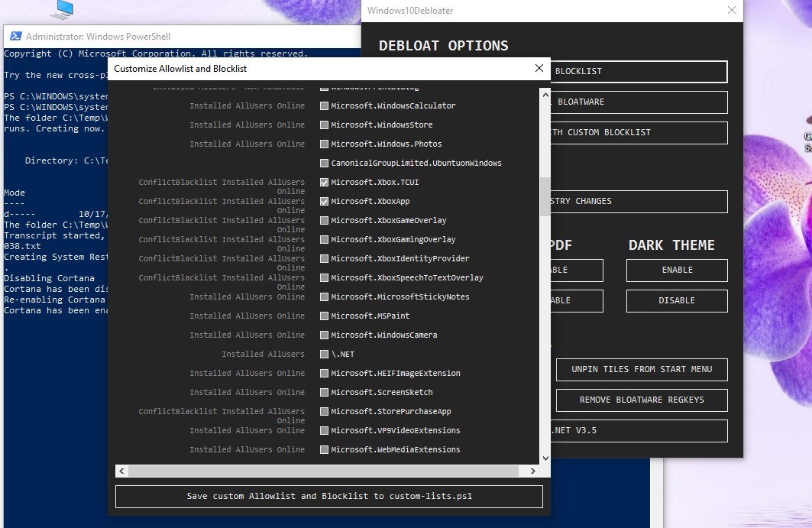Click the partially hidden PDF enable button
The width and height of the screenshot is (812, 528).
point(577,270)
